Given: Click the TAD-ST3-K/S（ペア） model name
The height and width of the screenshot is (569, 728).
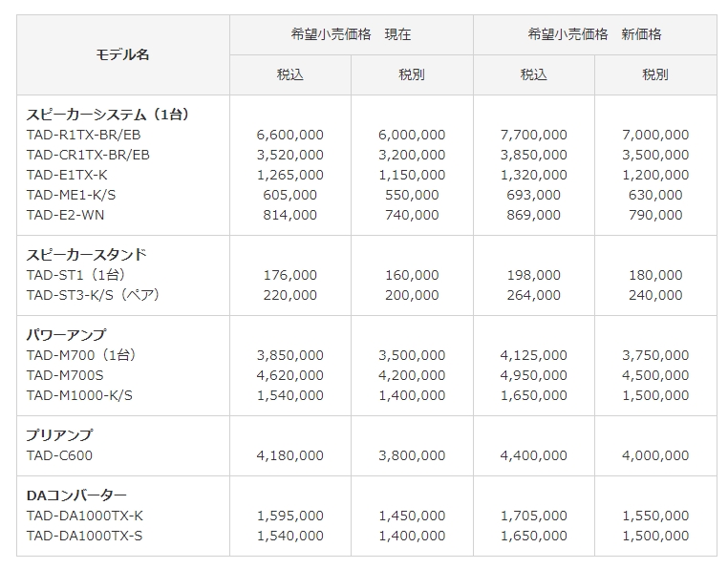Looking at the screenshot, I should [x=93, y=295].
